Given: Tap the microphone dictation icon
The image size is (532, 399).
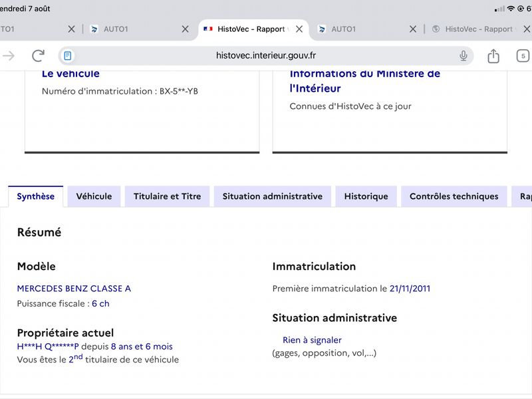Looking at the screenshot, I should click(463, 56).
